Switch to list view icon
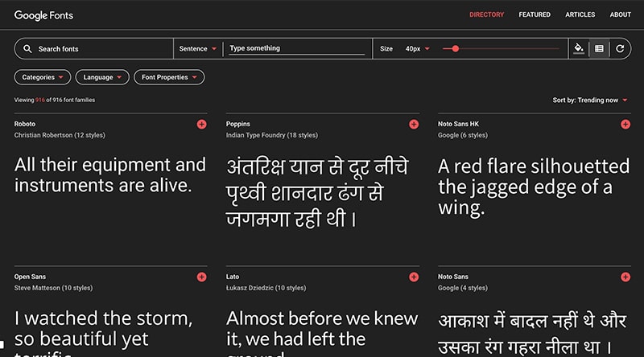Screen dimensions: 644x357 pos(599,49)
